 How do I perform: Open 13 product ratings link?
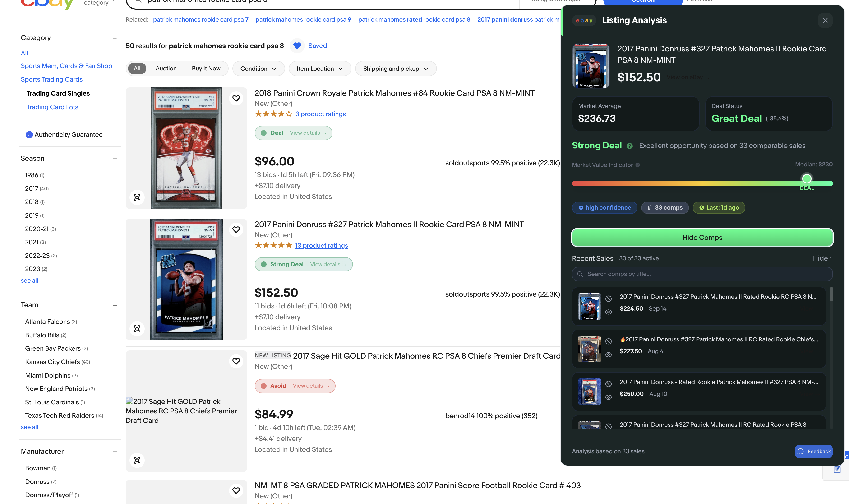(x=321, y=246)
